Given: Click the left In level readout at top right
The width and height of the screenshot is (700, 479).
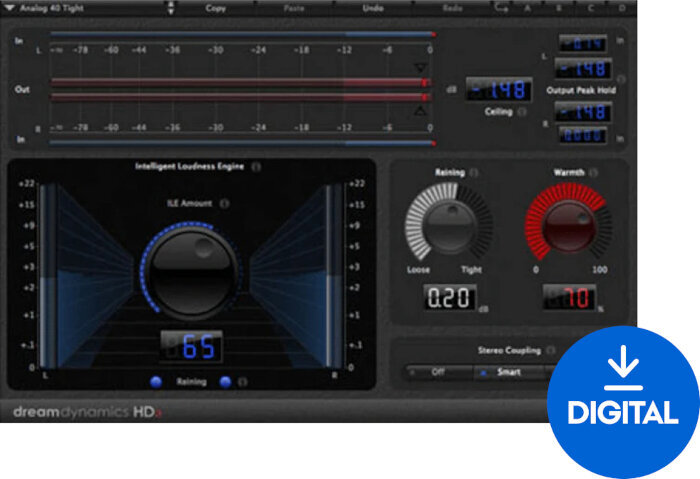Looking at the screenshot, I should point(583,43).
